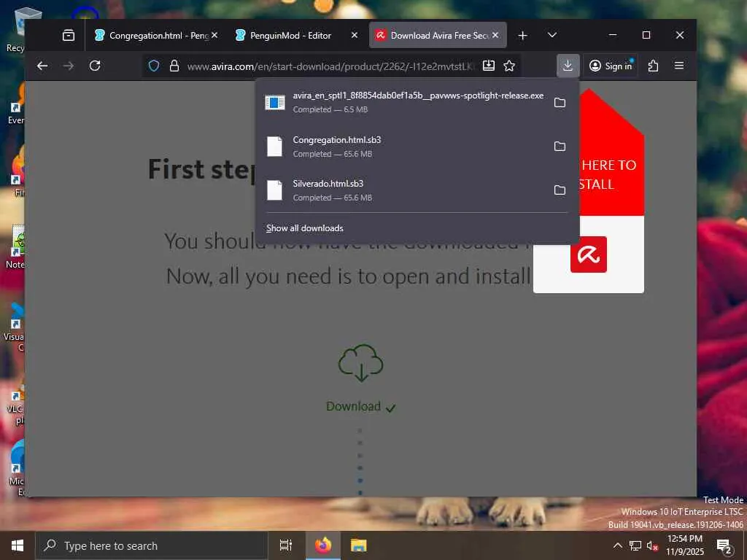Open a new tab with plus button
Screen dimensions: 747x560
point(522,35)
